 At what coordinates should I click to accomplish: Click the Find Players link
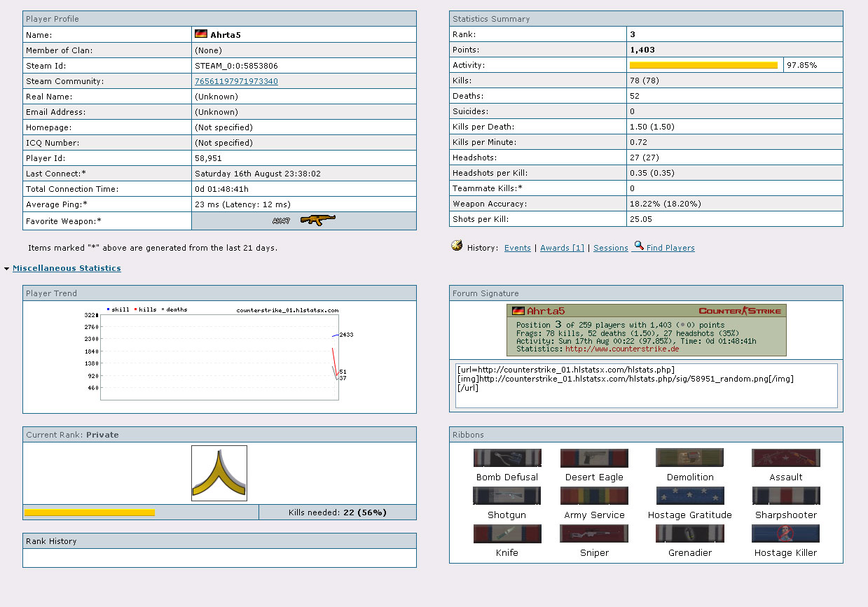670,248
